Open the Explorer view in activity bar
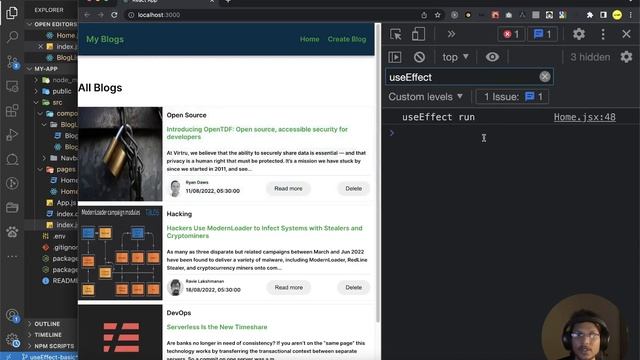Screen dimensions: 640x360 click(x=12, y=13)
